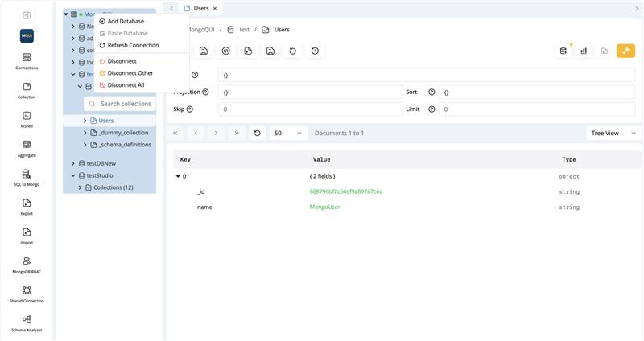Image resolution: width=644 pixels, height=341 pixels.
Task: Click the Export icon in the sidebar
Action: point(27,207)
